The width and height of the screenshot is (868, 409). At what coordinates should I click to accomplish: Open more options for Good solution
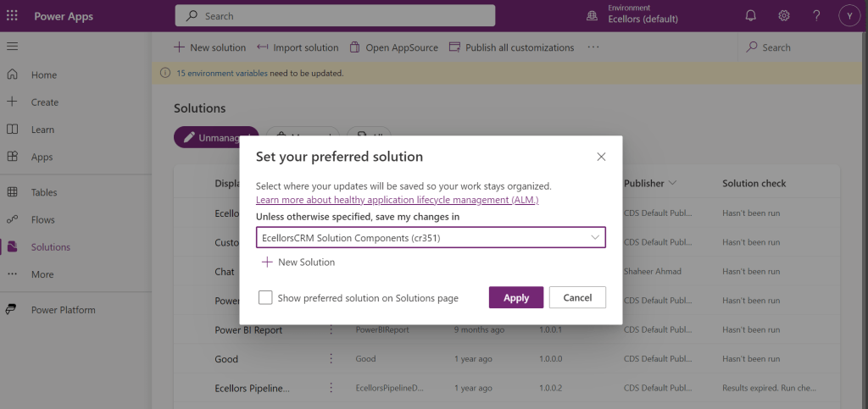[331, 359]
